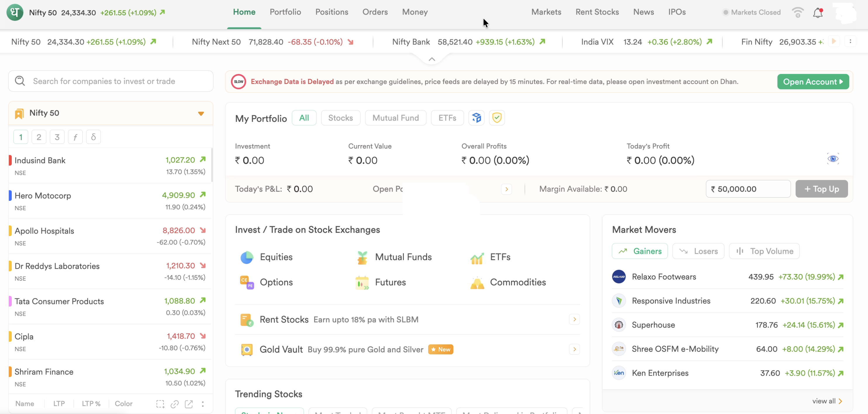Collapse the index ticker strip chevron
This screenshot has height=414, width=868.
tap(432, 59)
